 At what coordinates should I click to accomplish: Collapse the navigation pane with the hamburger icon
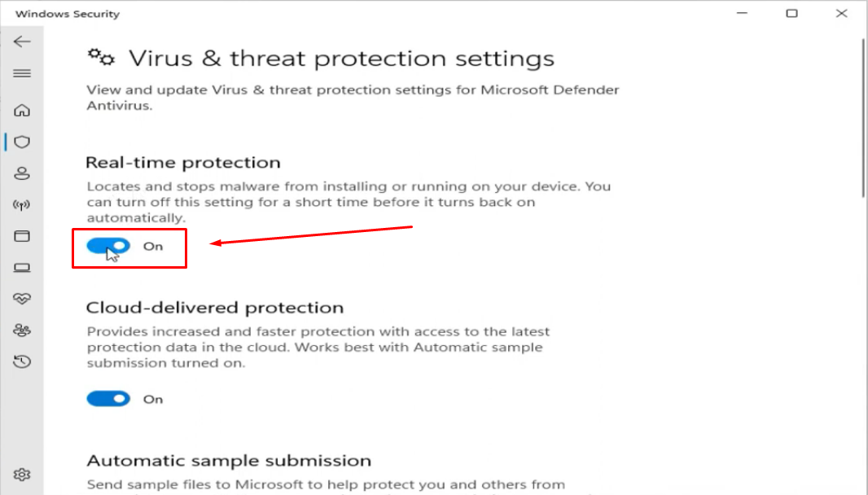pyautogui.click(x=22, y=73)
